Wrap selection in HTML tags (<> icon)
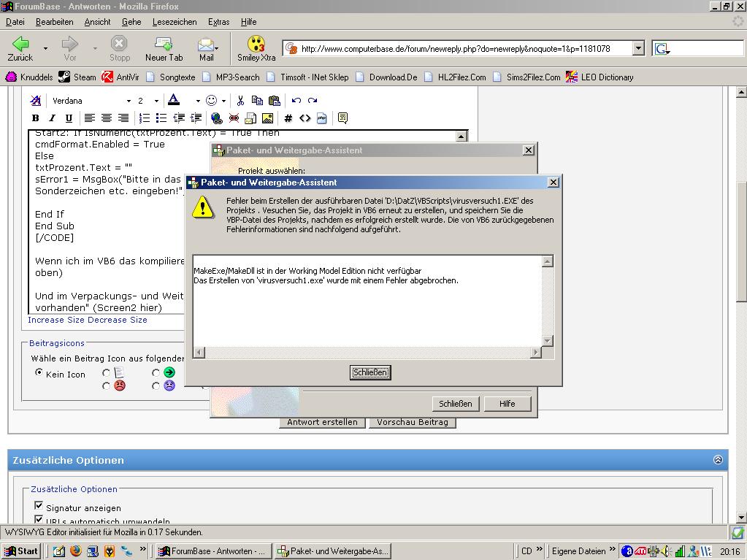The width and height of the screenshot is (747, 560). (x=305, y=118)
